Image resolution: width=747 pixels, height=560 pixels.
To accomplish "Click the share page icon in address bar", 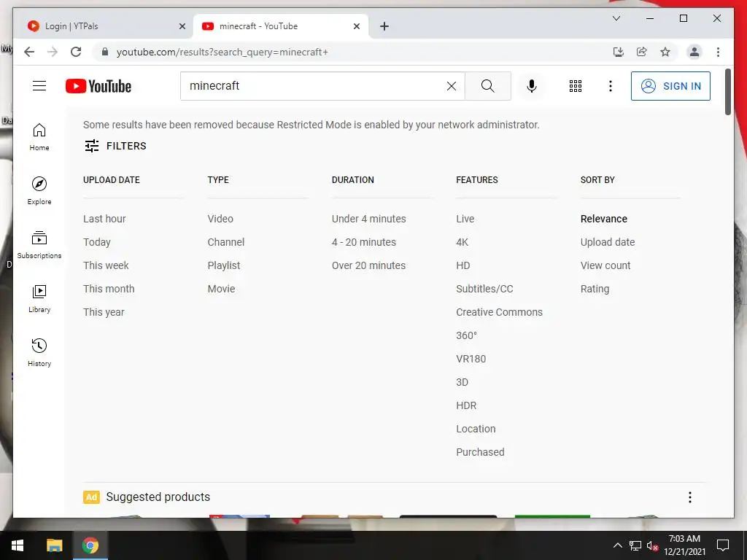I will click(x=642, y=52).
